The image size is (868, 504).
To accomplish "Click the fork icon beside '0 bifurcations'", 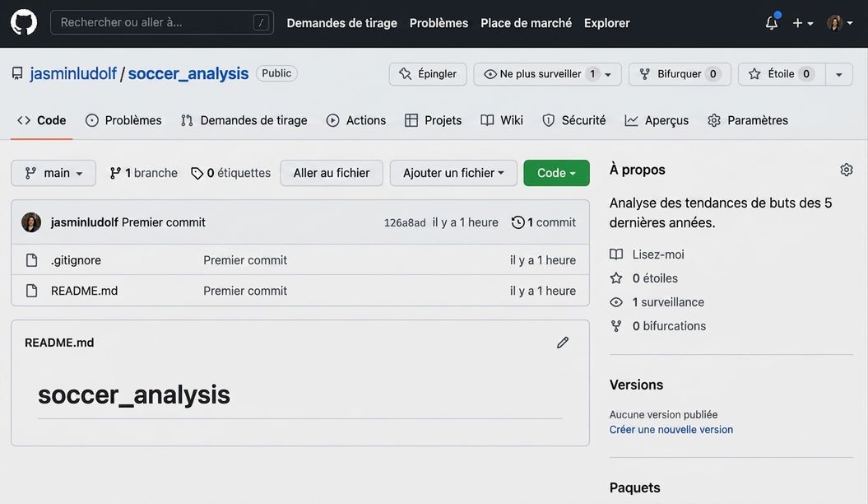I will point(616,325).
